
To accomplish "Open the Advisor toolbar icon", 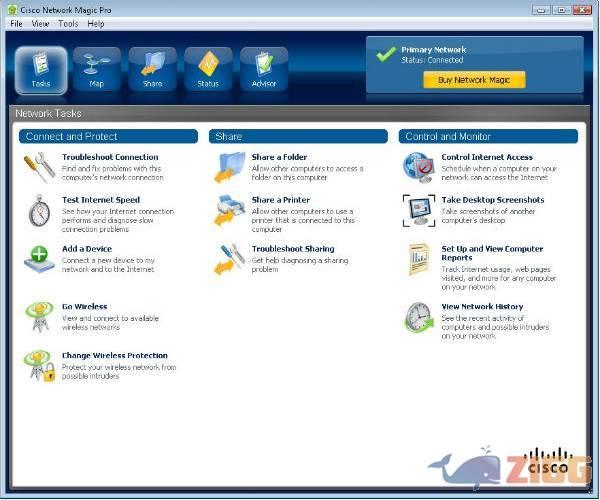I will coord(264,69).
